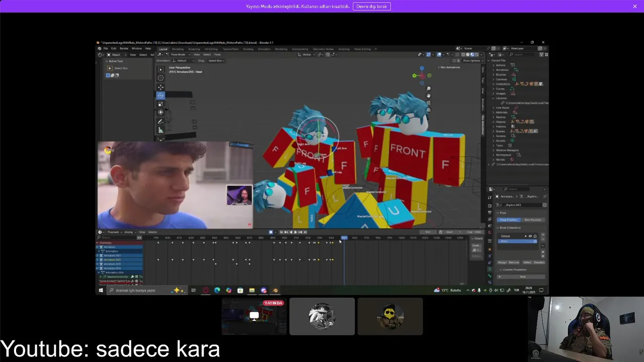Switch to the Animation workspace tab
Screen dimensions: 644x362
point(264,49)
